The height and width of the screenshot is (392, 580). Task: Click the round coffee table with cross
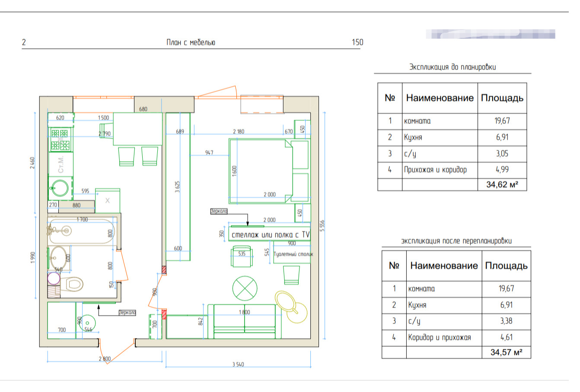245,288
